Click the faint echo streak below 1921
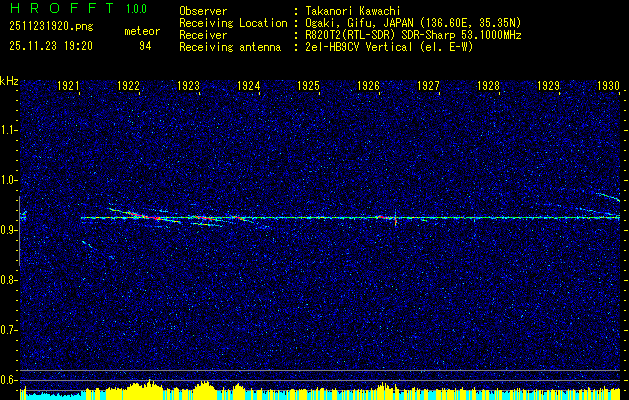The height and width of the screenshot is (400, 629). 87,244
